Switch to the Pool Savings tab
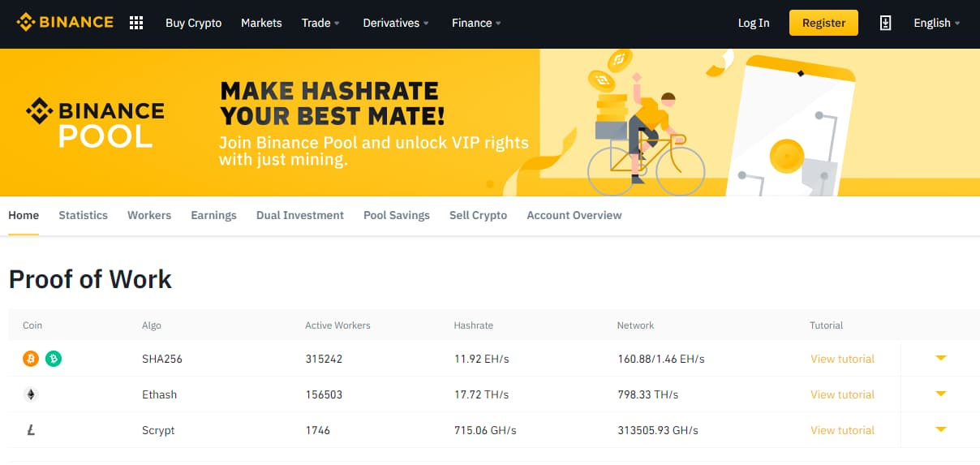 pyautogui.click(x=397, y=215)
